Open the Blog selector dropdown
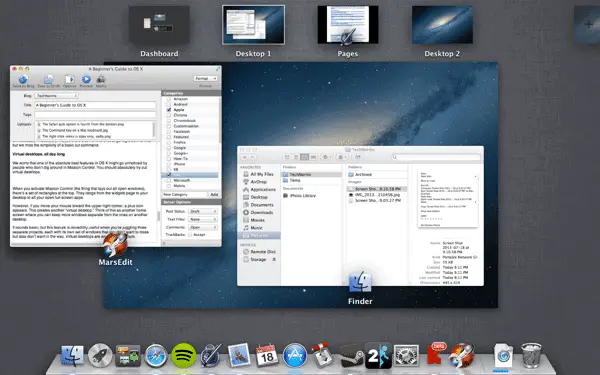 click(x=57, y=96)
